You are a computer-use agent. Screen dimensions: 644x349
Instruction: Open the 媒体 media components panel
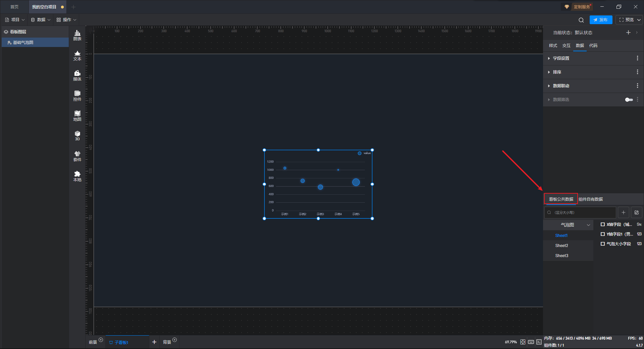click(x=77, y=76)
